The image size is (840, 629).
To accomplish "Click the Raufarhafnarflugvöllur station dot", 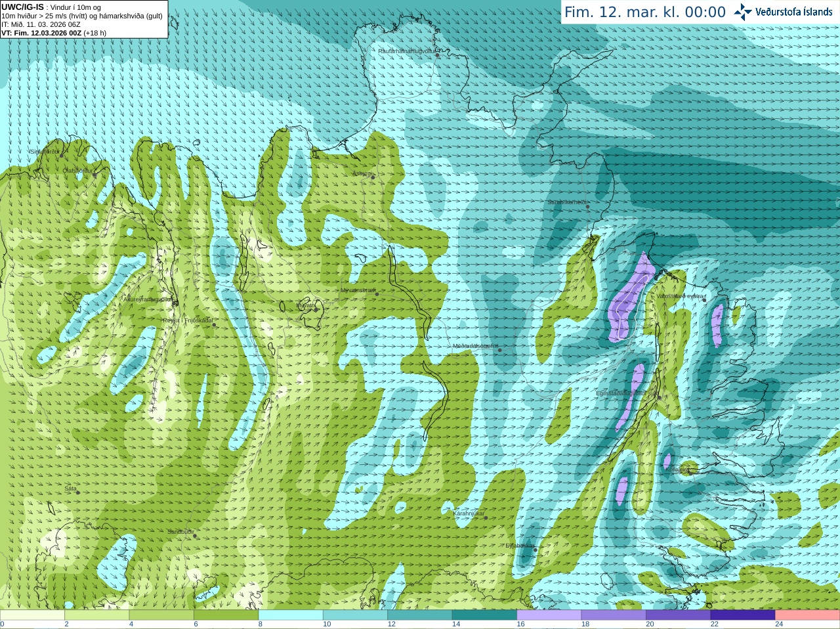I will [x=438, y=55].
